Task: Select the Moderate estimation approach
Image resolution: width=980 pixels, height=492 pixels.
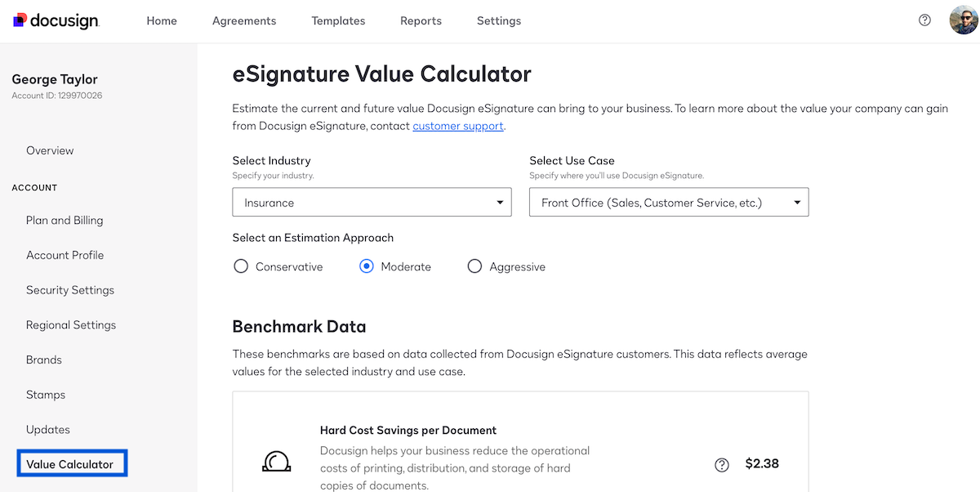Action: [366, 266]
